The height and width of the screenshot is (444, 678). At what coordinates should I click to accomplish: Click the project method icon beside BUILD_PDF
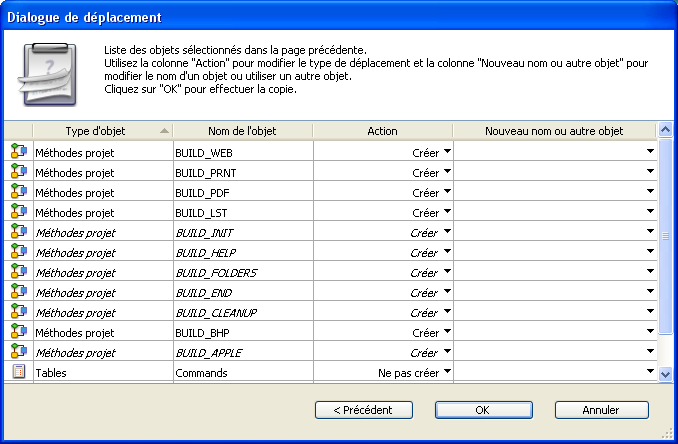point(17,192)
